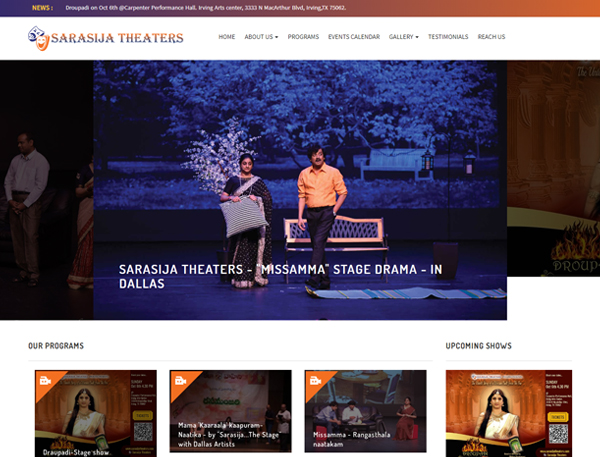The width and height of the screenshot is (600, 457).
Task: Open the Home menu item
Action: [227, 37]
